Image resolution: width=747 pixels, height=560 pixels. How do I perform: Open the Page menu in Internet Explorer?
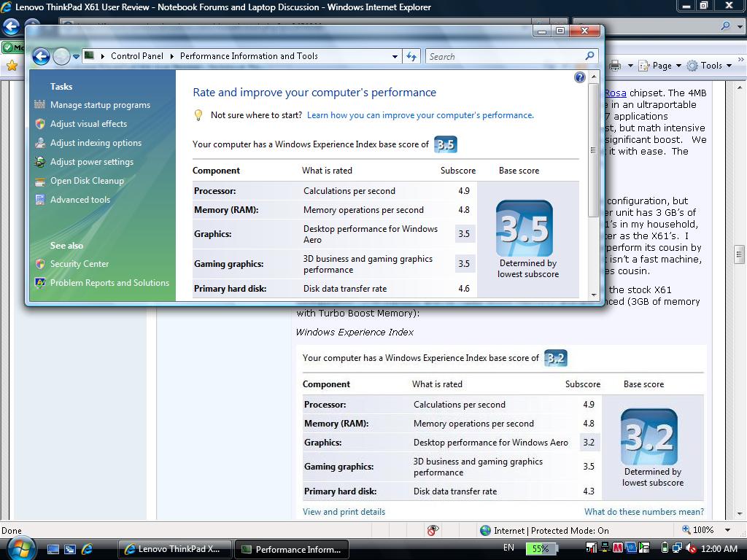(x=659, y=66)
